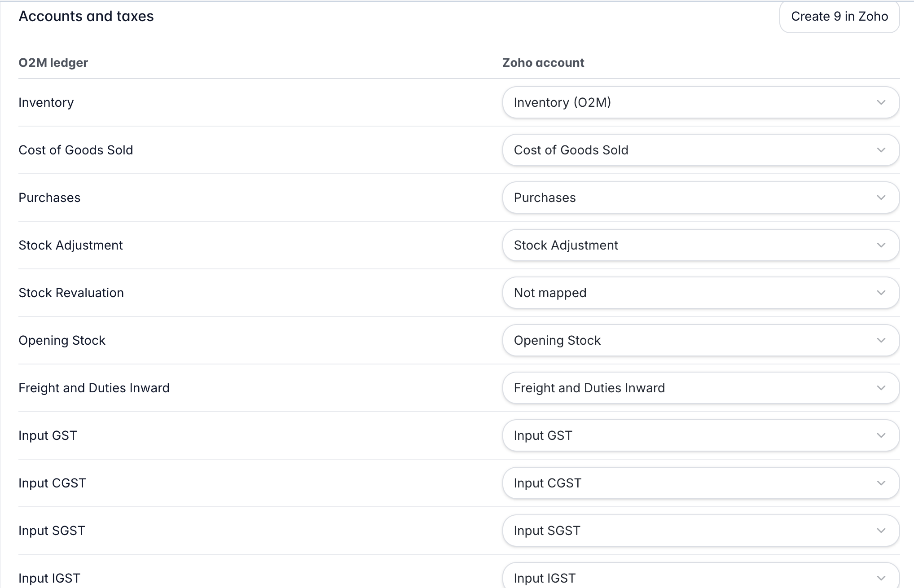This screenshot has height=588, width=914.
Task: Open the Opening Stock Zoho account dropdown
Action: (701, 340)
